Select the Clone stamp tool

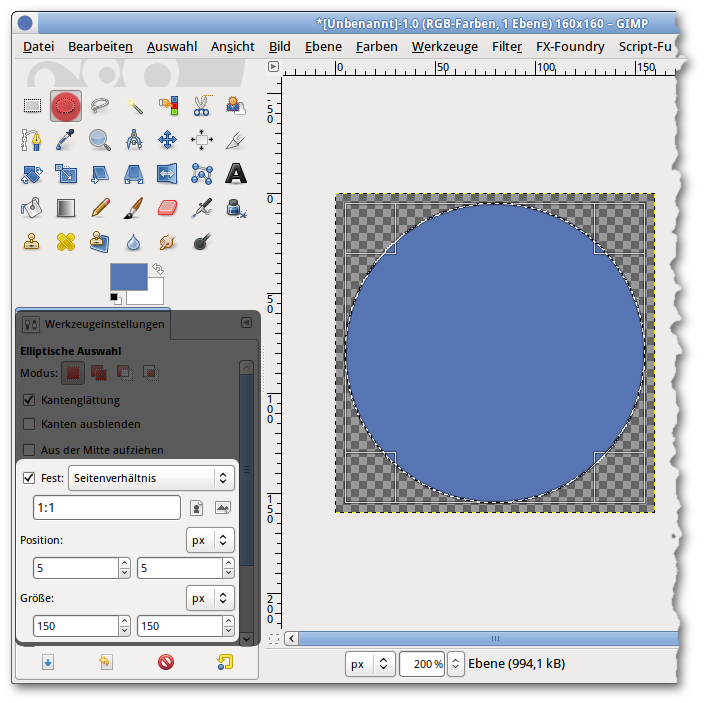32,242
